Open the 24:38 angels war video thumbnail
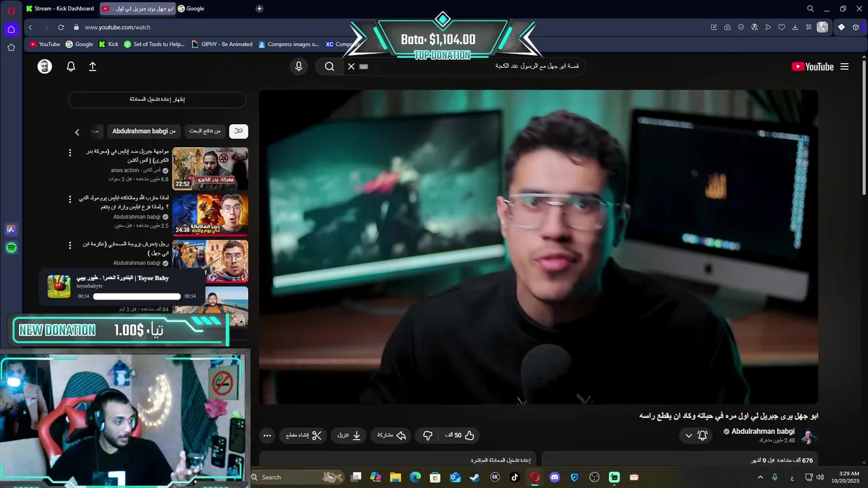The width and height of the screenshot is (868, 488). (210, 215)
